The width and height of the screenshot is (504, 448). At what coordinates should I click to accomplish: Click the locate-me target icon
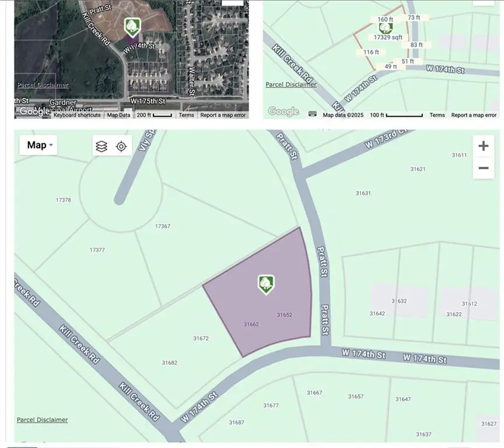pos(121,146)
